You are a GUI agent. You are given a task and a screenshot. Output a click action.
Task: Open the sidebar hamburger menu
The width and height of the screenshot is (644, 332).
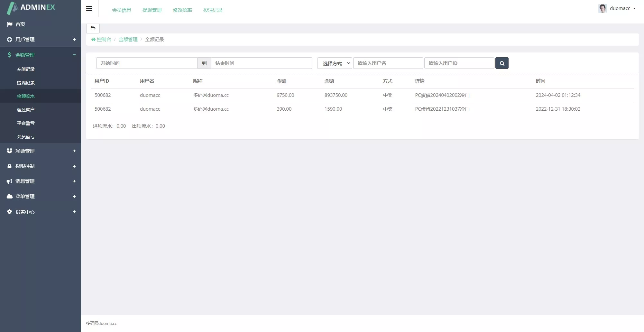(89, 8)
